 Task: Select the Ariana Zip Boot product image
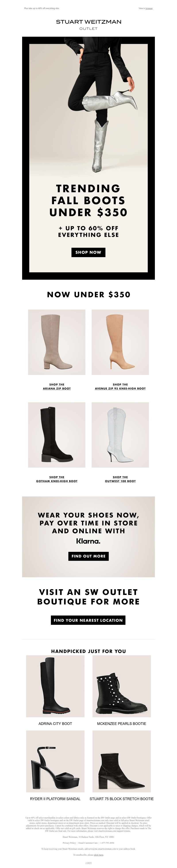tap(57, 342)
